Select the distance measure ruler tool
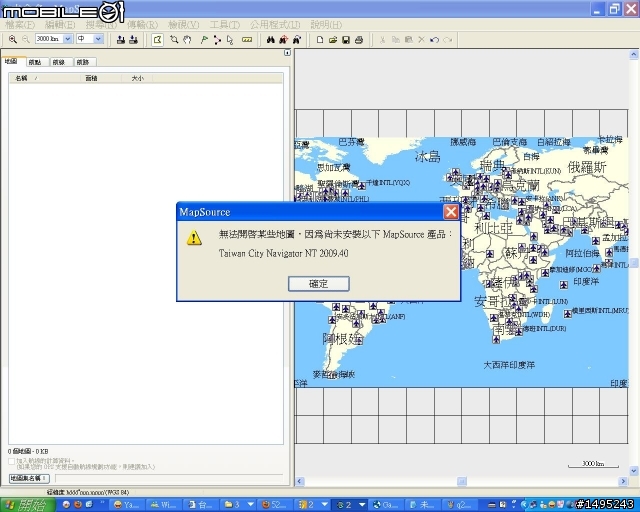The height and width of the screenshot is (512, 640). (247, 40)
